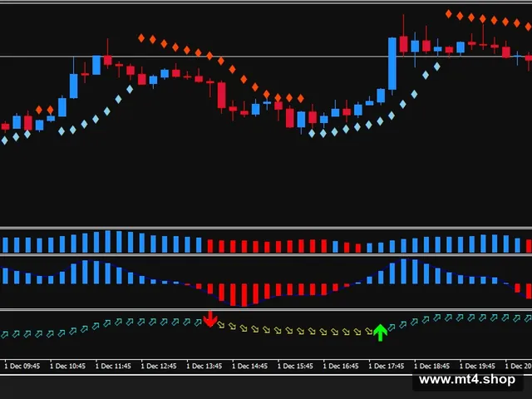This screenshot has width=532, height=399.
Task: Click the "1 Dec 18:45" time label
Action: pyautogui.click(x=431, y=366)
